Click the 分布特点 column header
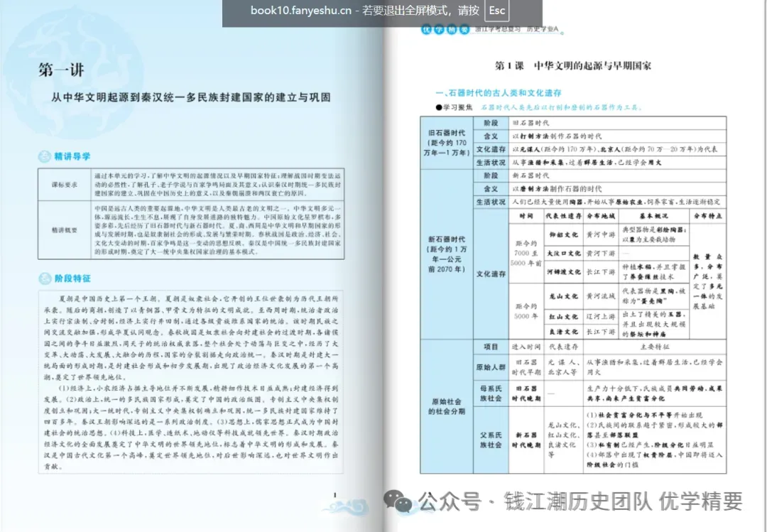Image resolution: width=767 pixels, height=532 pixels. tap(707, 216)
